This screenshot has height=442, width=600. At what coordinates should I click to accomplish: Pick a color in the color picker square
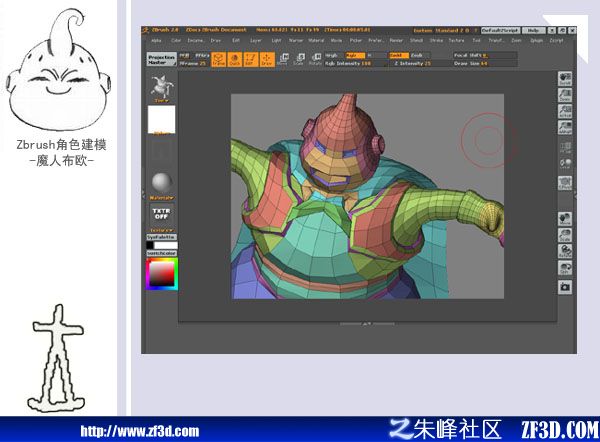coord(161,274)
